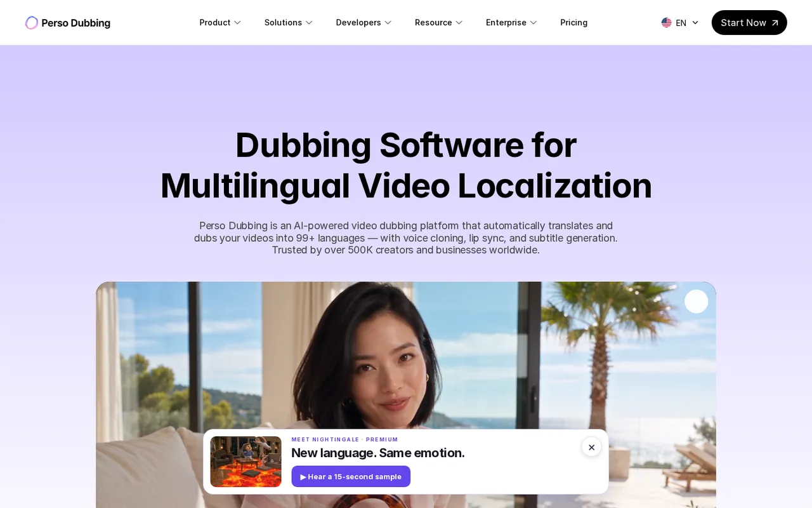Click the white round button on the video
Screen dimensions: 812x508
[x=696, y=302]
